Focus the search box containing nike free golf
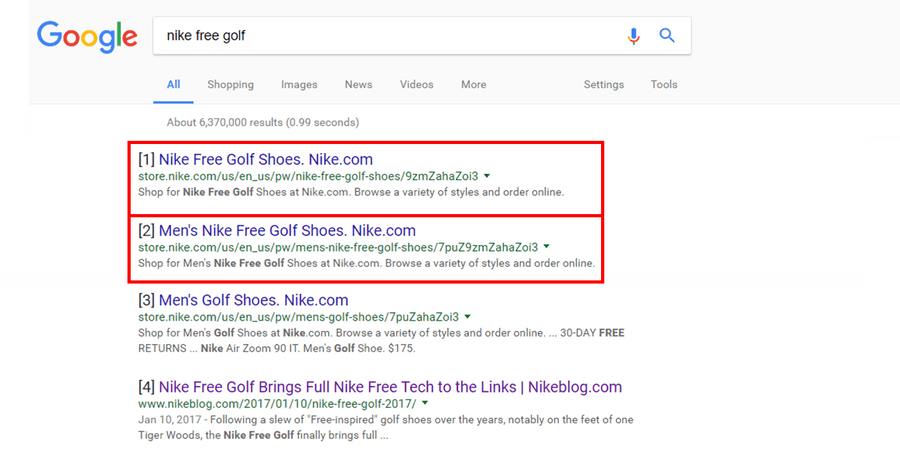 (x=422, y=36)
